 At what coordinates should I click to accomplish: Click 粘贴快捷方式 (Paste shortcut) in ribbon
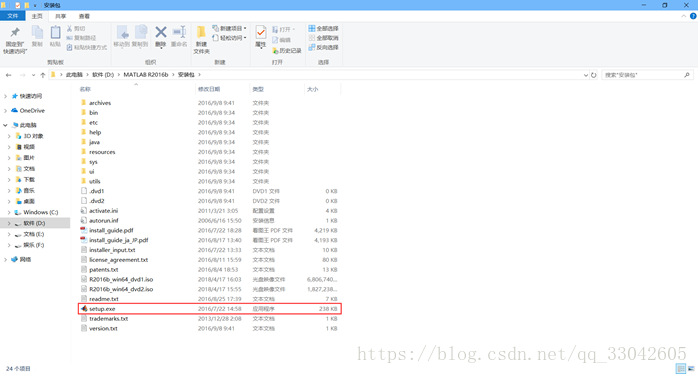pos(87,47)
